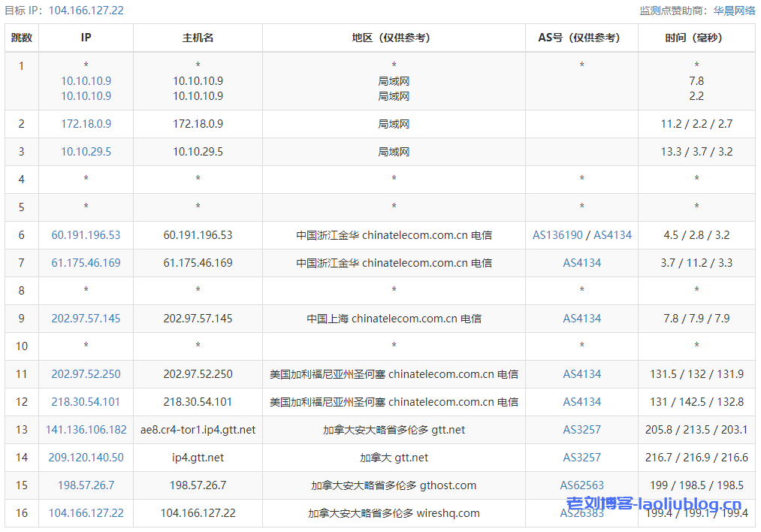Image resolution: width=761 pixels, height=532 pixels.
Task: Click the AS4134 link in hop 7
Action: pyautogui.click(x=581, y=262)
